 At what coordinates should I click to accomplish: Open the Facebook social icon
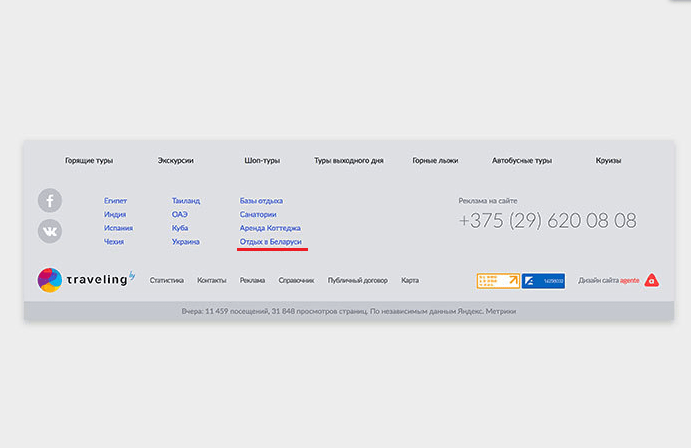pos(50,201)
